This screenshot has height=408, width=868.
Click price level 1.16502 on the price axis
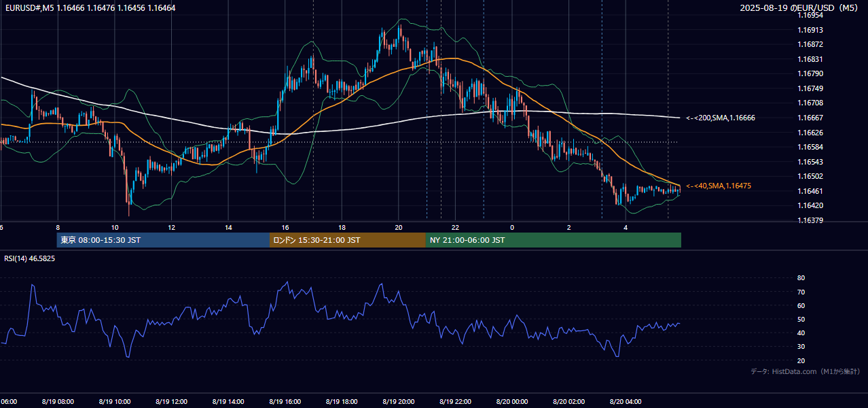click(x=810, y=176)
